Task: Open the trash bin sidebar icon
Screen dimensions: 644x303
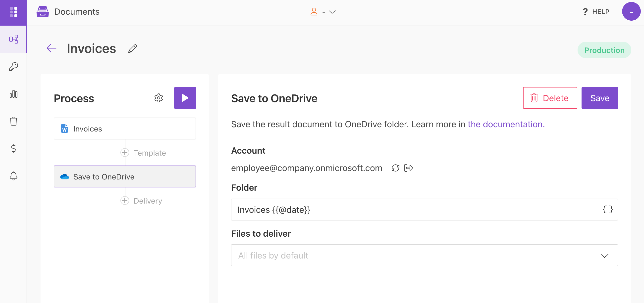Action: [13, 121]
